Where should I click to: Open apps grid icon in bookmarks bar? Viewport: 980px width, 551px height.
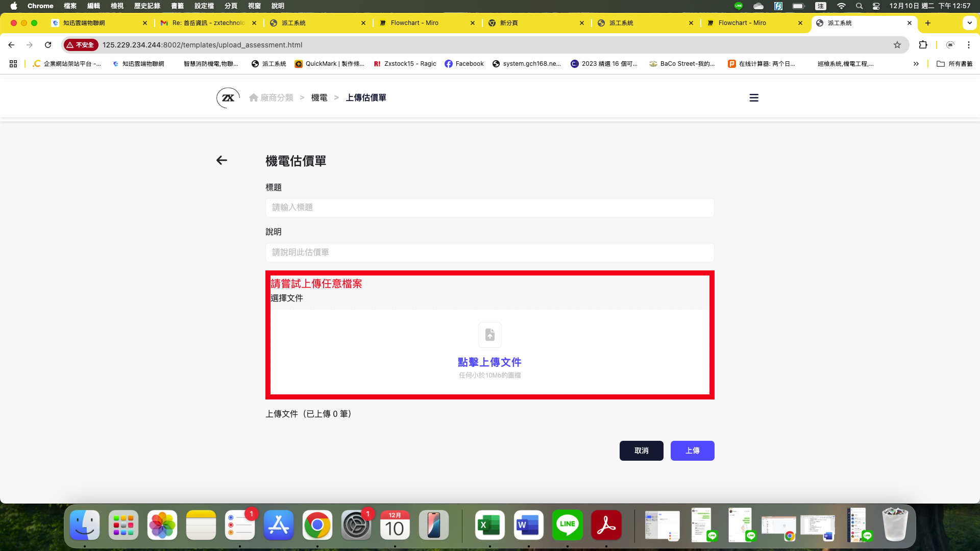tap(13, 64)
